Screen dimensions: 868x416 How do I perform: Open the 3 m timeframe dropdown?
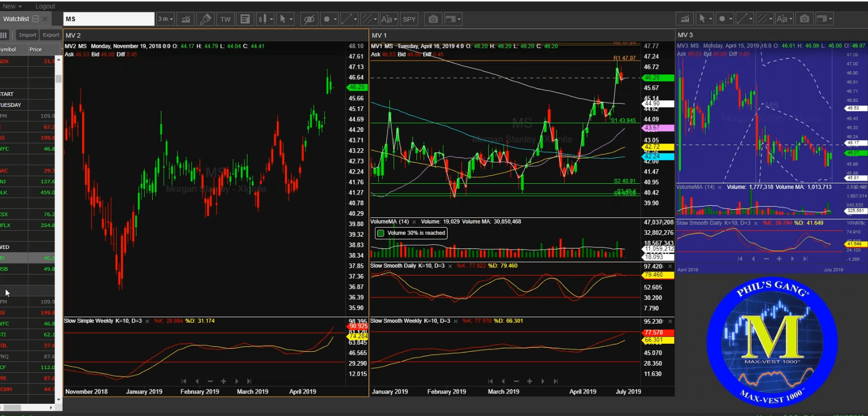pos(165,19)
